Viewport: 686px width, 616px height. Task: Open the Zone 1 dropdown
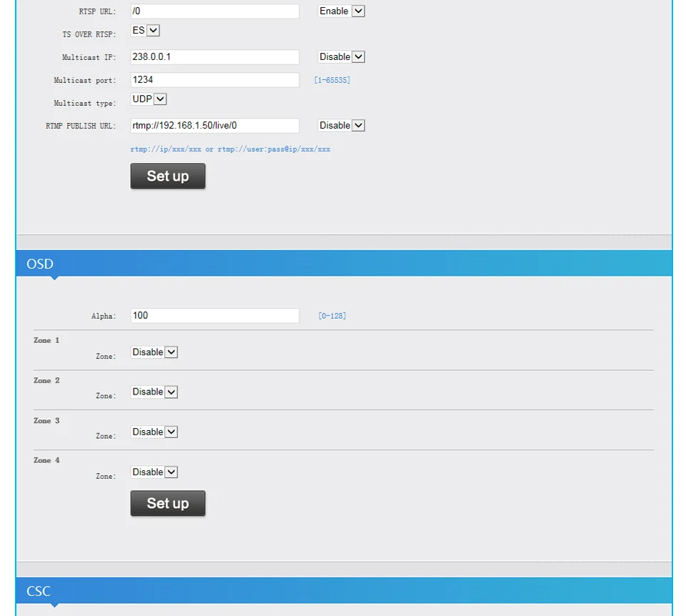click(154, 352)
